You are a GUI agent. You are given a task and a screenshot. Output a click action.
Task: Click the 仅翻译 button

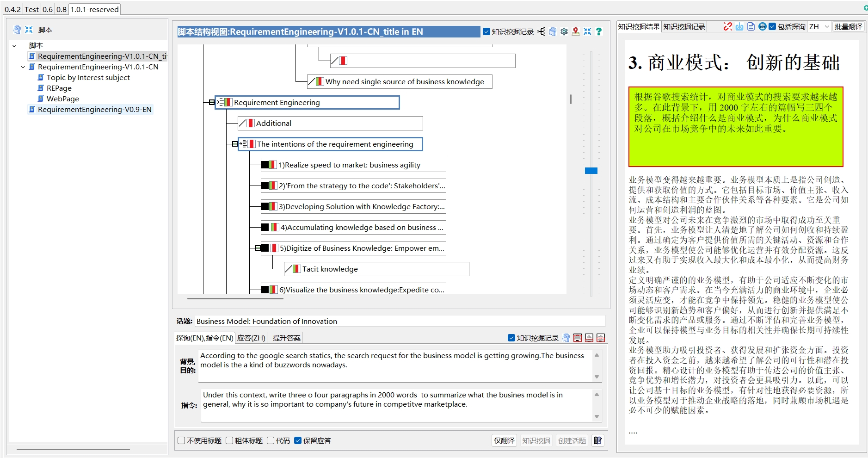click(x=504, y=440)
